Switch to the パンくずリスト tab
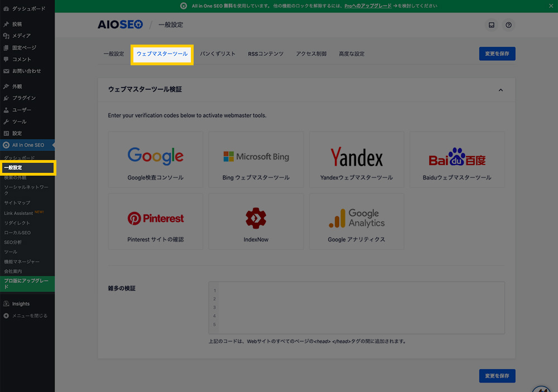 click(218, 54)
